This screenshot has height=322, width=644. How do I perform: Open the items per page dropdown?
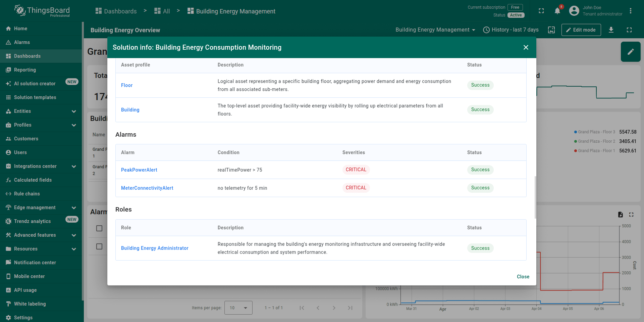point(238,308)
